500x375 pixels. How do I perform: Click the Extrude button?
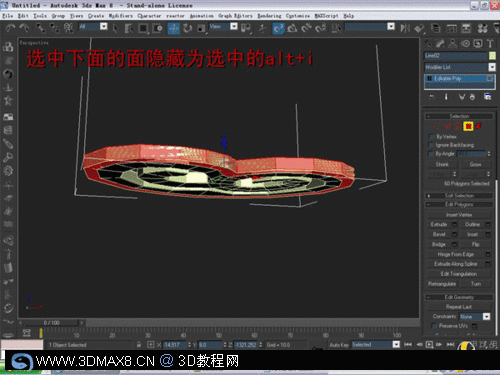point(439,224)
